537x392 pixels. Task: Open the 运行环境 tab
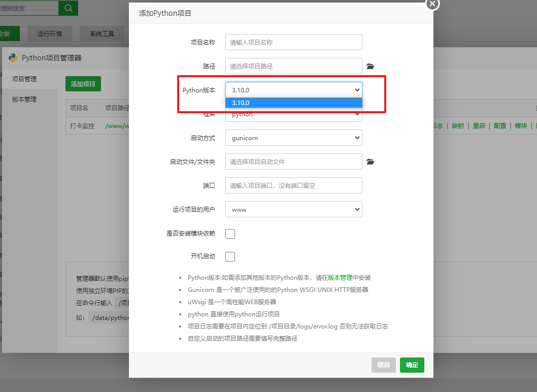coord(50,34)
